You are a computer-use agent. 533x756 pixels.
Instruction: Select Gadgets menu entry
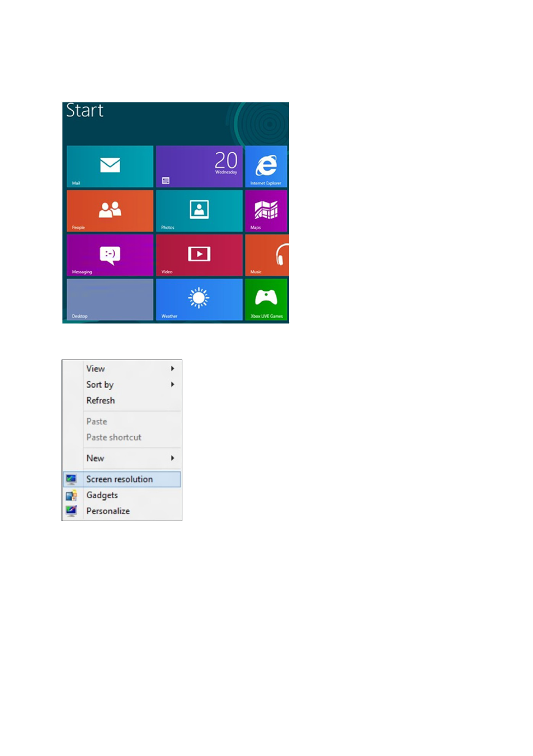(122, 495)
